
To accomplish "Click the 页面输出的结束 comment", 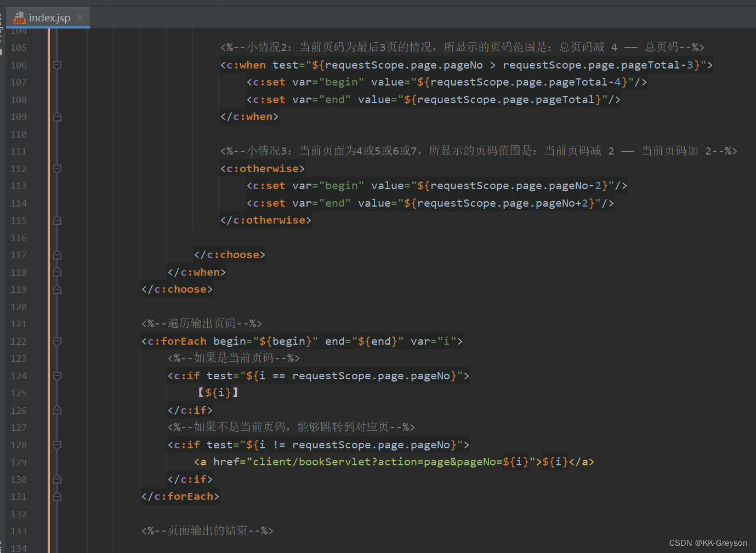I will [x=207, y=531].
